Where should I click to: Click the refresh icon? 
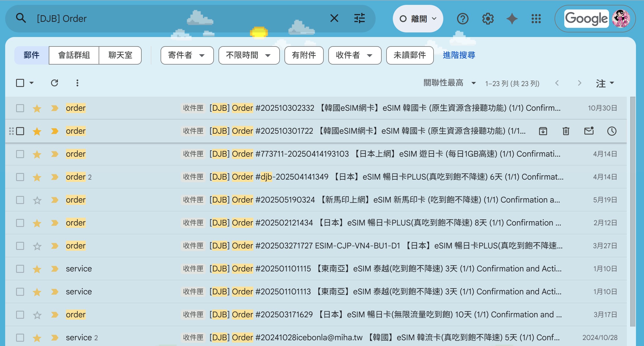54,83
